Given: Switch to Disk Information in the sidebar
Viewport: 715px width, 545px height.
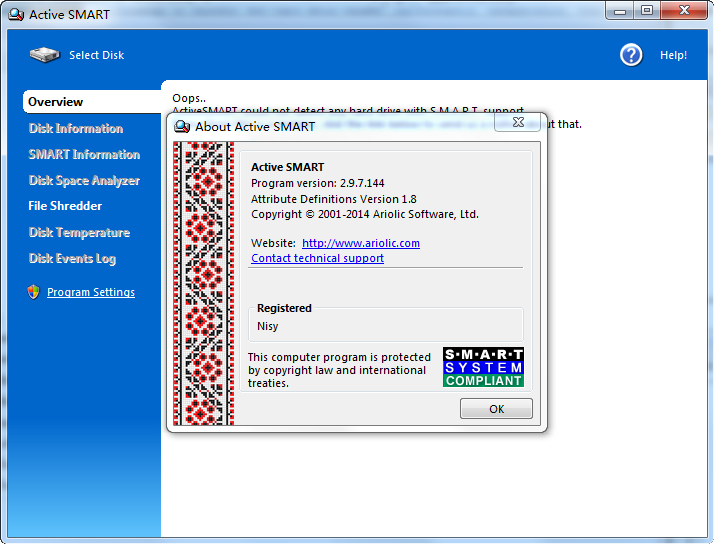Looking at the screenshot, I should [x=76, y=128].
